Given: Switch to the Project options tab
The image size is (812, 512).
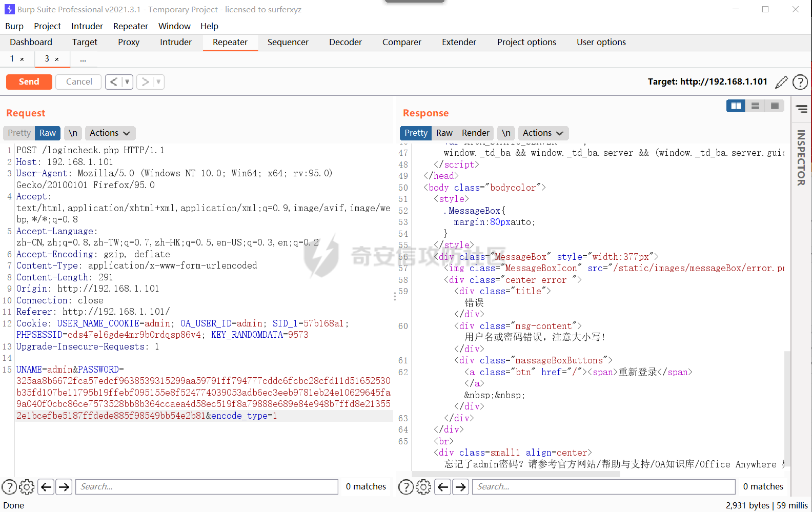Looking at the screenshot, I should (526, 43).
